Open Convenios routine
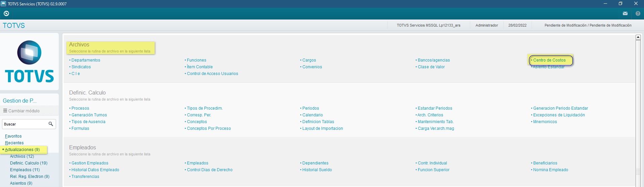 [x=312, y=67]
